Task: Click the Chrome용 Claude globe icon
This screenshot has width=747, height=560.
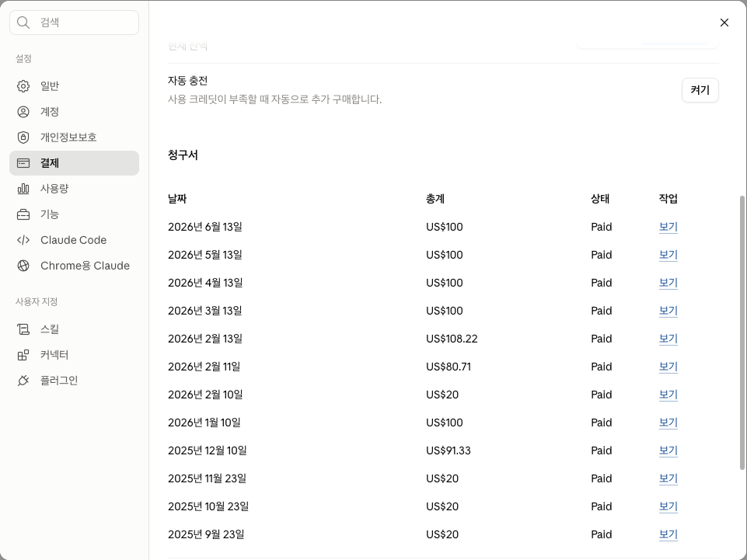Action: pos(23,266)
